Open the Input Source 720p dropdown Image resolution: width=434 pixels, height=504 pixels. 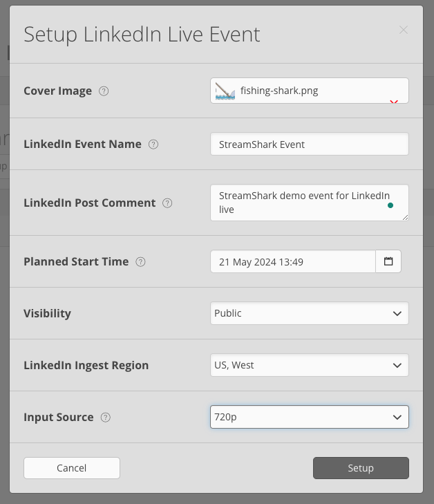coord(310,417)
